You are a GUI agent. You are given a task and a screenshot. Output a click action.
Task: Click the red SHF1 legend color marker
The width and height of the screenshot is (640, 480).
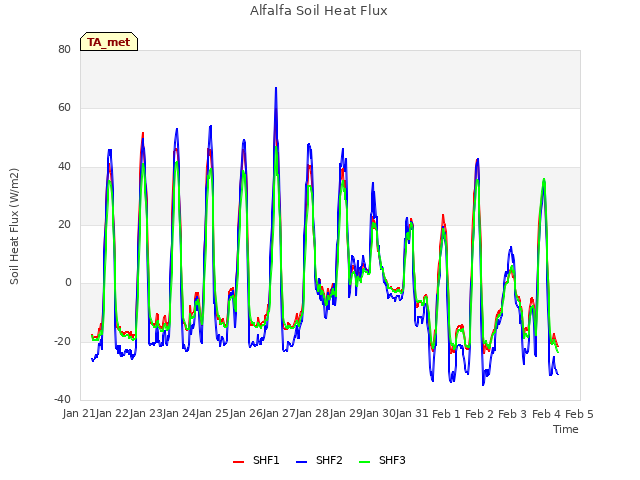(238, 462)
